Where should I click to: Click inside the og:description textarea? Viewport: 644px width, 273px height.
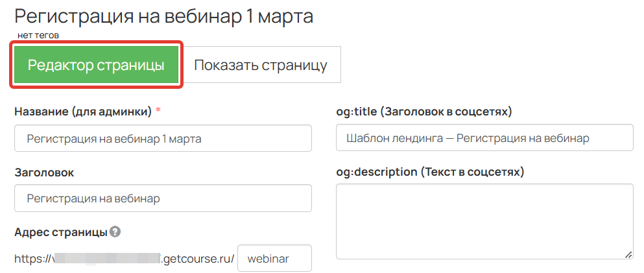[484, 222]
